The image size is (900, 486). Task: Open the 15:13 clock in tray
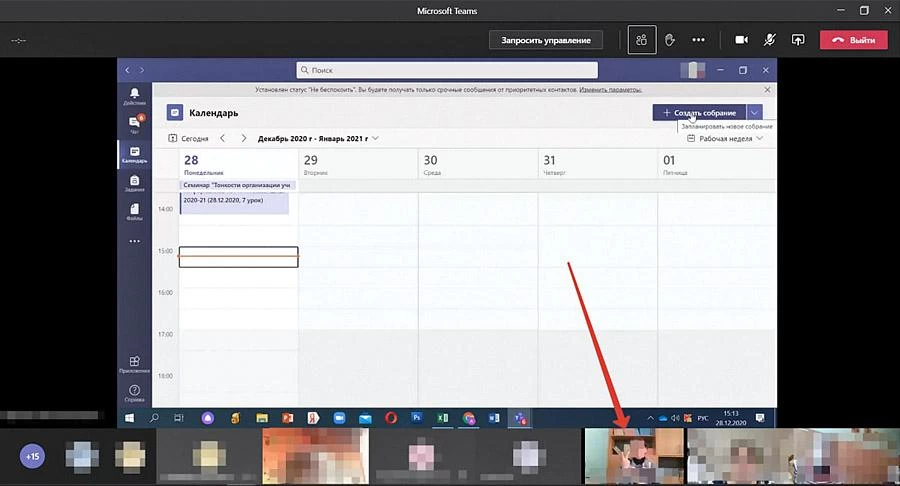click(731, 418)
